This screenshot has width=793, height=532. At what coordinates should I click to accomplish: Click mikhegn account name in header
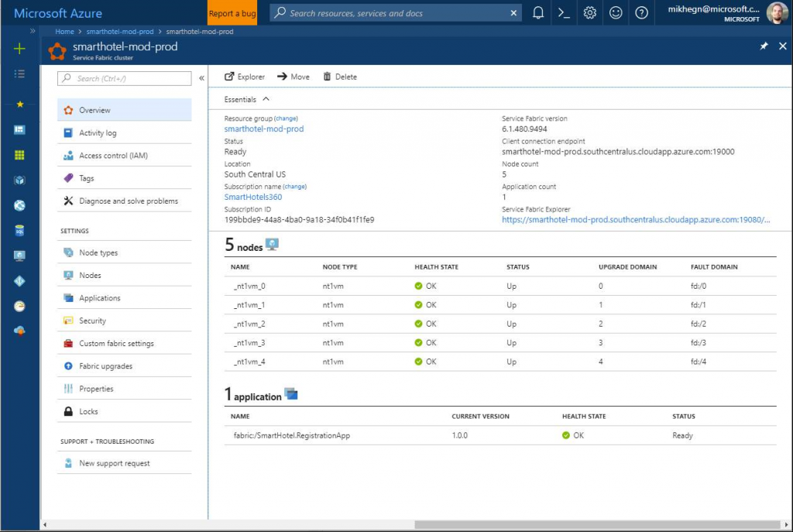[713, 9]
